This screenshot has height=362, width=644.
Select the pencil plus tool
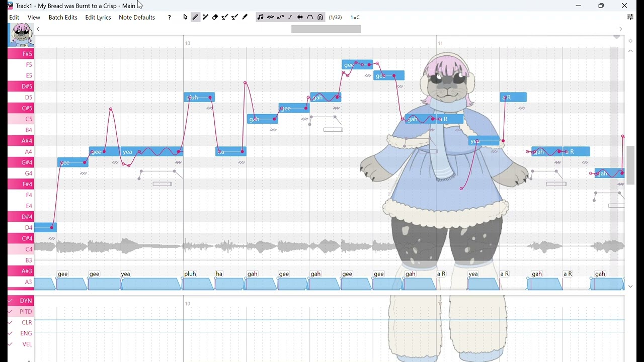click(x=205, y=18)
